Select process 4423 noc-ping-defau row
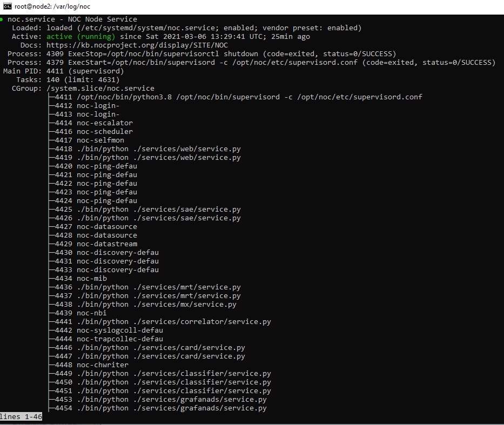 [x=93, y=192]
